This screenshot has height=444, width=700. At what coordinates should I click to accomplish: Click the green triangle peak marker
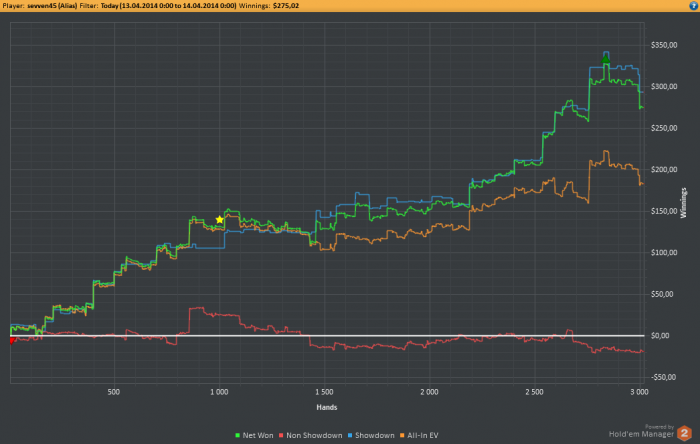[605, 59]
